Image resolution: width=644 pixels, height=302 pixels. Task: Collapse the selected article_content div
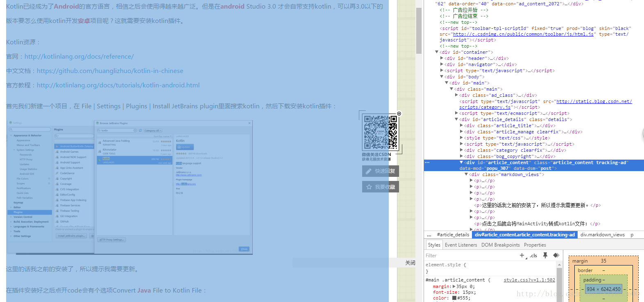click(x=461, y=162)
